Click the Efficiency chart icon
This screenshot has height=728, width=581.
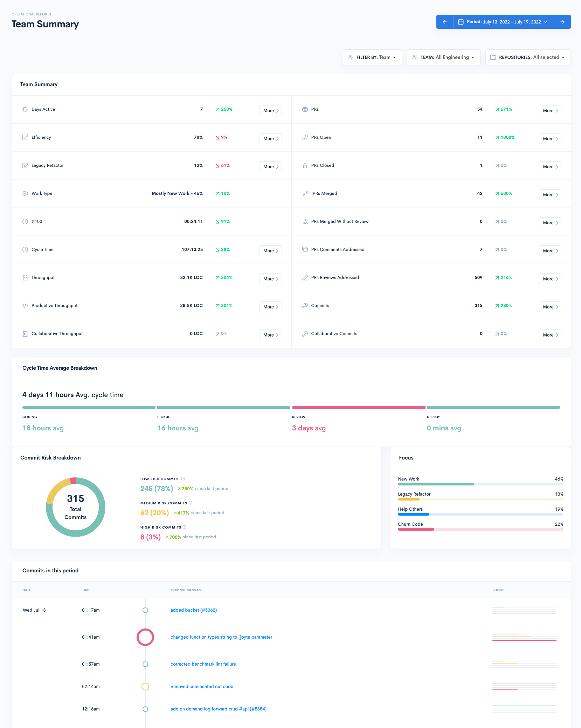pyautogui.click(x=25, y=137)
